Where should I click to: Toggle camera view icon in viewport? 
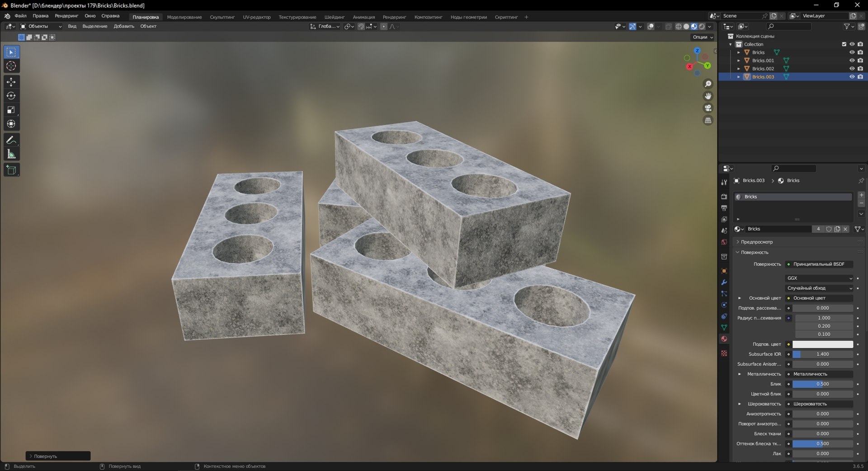(x=708, y=108)
